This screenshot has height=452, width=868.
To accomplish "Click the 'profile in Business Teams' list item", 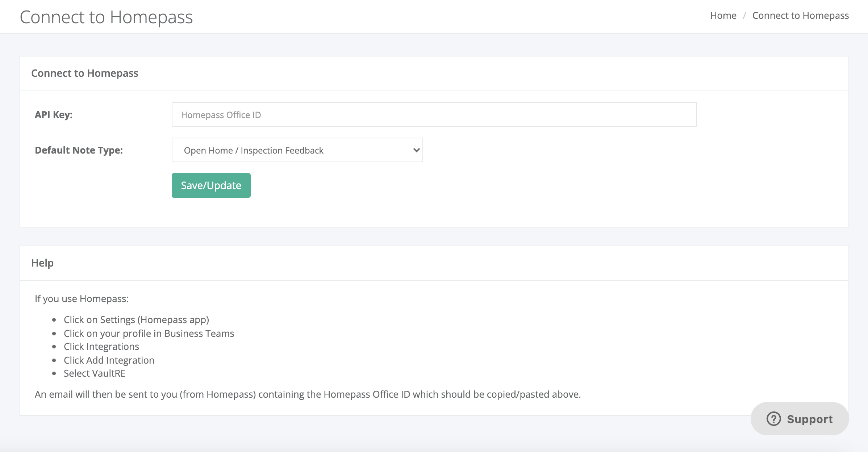I will pyautogui.click(x=149, y=333).
